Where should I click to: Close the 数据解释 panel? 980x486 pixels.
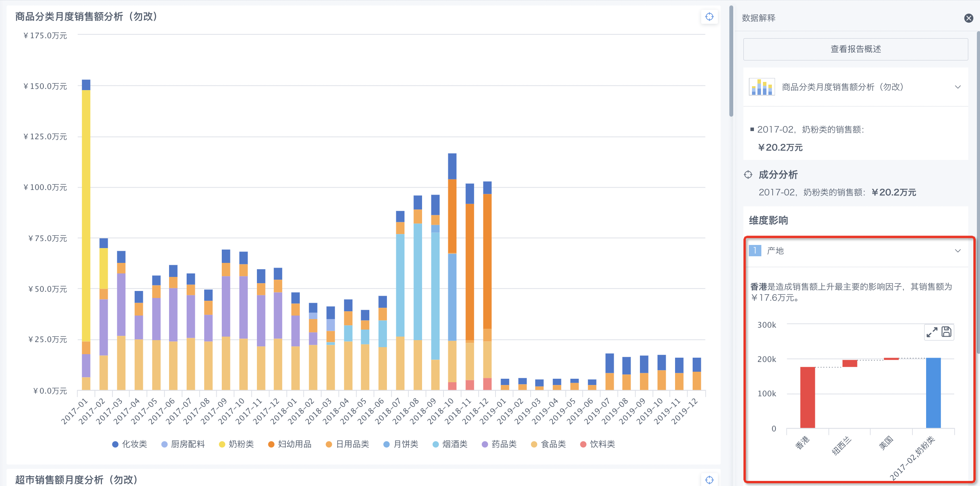pos(968,18)
